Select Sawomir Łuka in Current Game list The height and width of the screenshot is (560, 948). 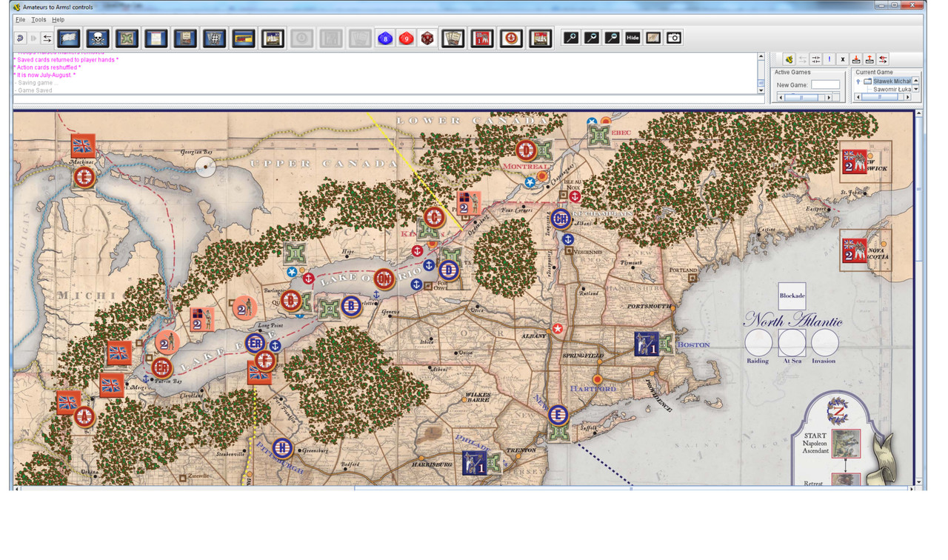point(892,90)
